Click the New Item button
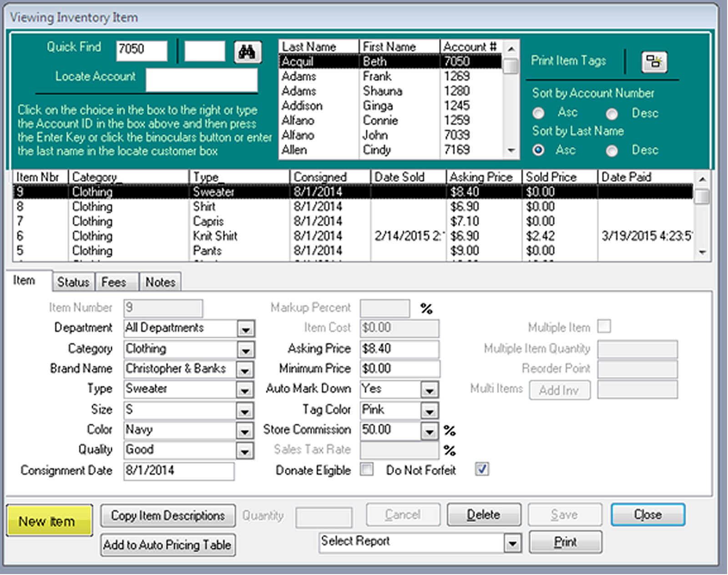The width and height of the screenshot is (728, 575). pos(48,520)
